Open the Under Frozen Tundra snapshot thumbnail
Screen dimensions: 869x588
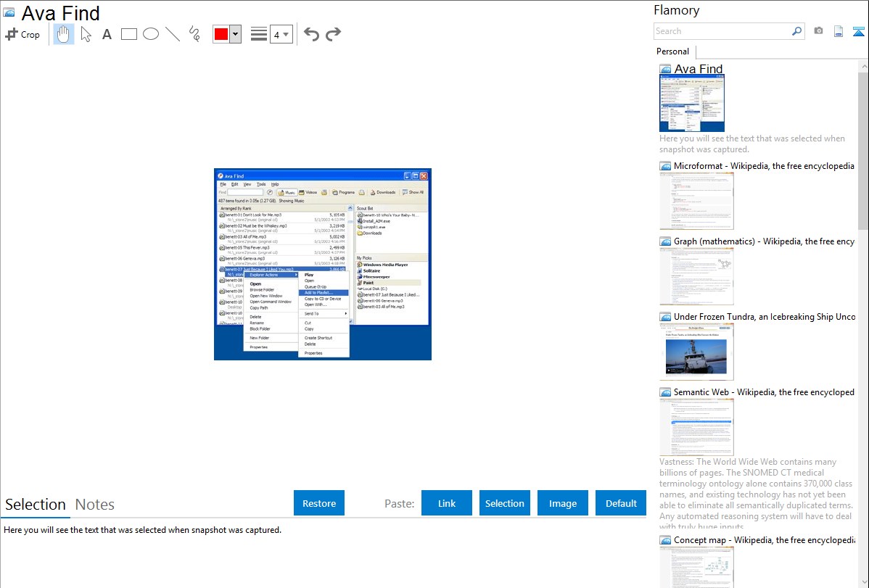(696, 352)
